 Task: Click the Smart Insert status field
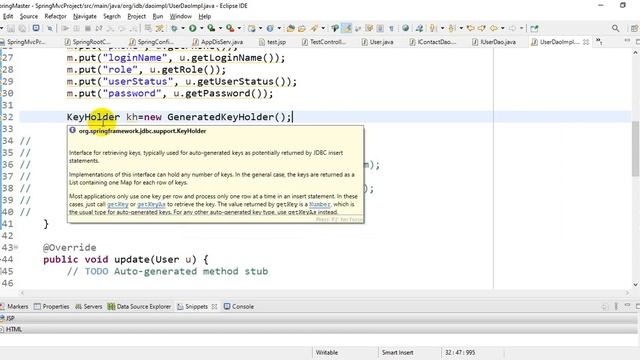tap(398, 352)
